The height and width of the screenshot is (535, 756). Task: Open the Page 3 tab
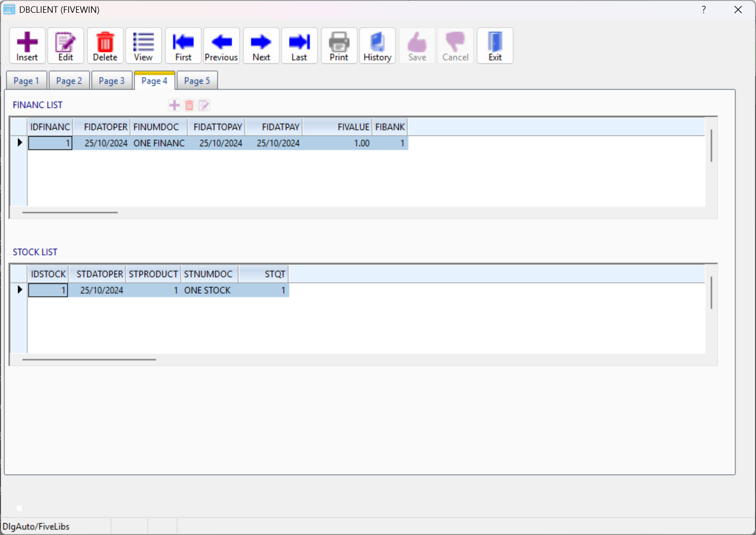point(111,81)
